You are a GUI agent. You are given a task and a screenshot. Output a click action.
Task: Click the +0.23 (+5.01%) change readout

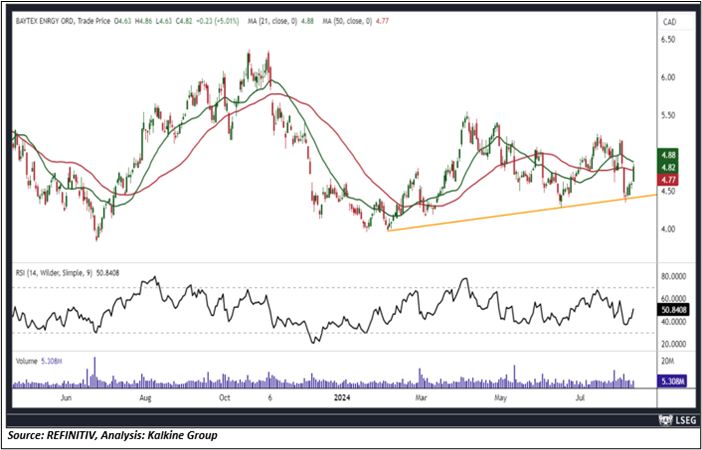click(x=218, y=21)
